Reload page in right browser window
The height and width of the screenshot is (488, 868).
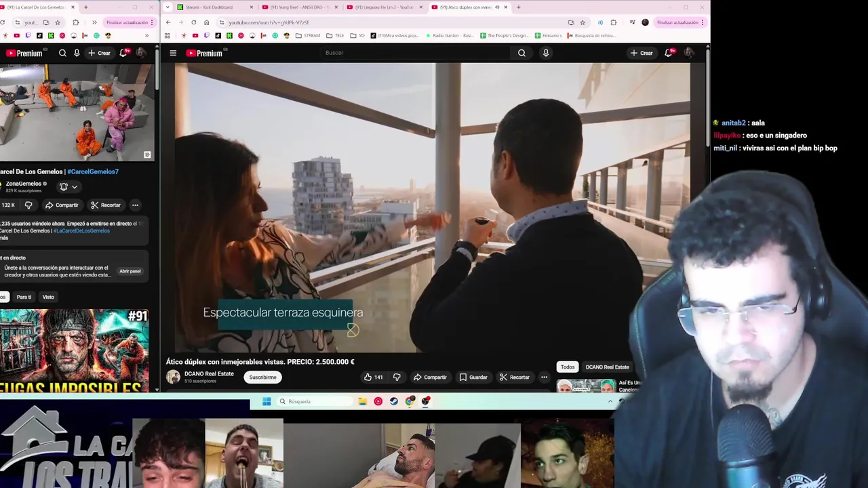point(193,22)
